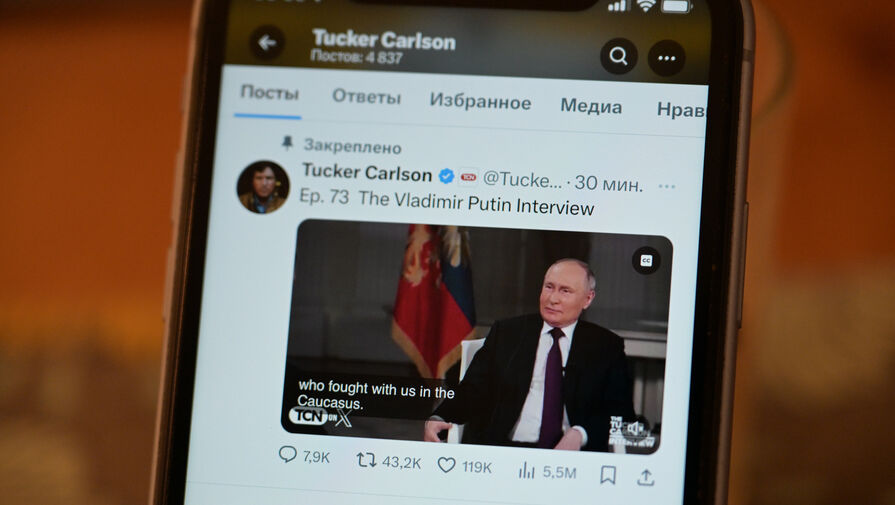The image size is (895, 505).
Task: Tap the back arrow button
Action: click(x=267, y=43)
